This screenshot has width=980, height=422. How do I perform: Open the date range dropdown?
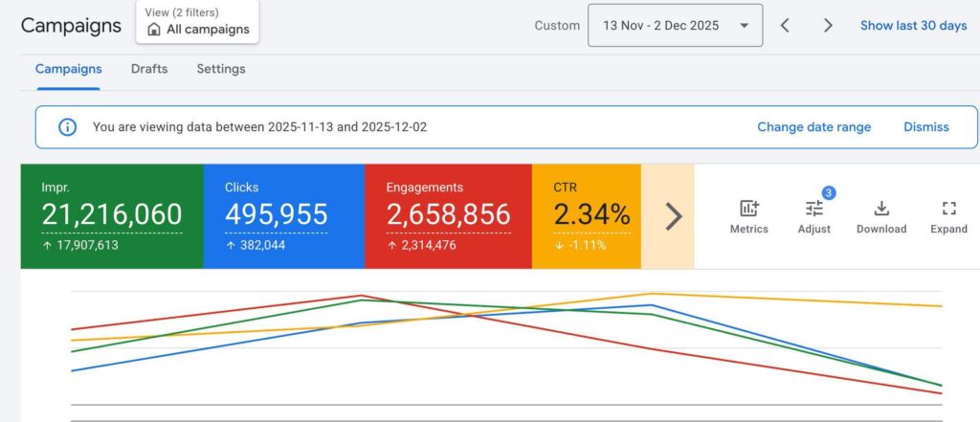point(675,25)
